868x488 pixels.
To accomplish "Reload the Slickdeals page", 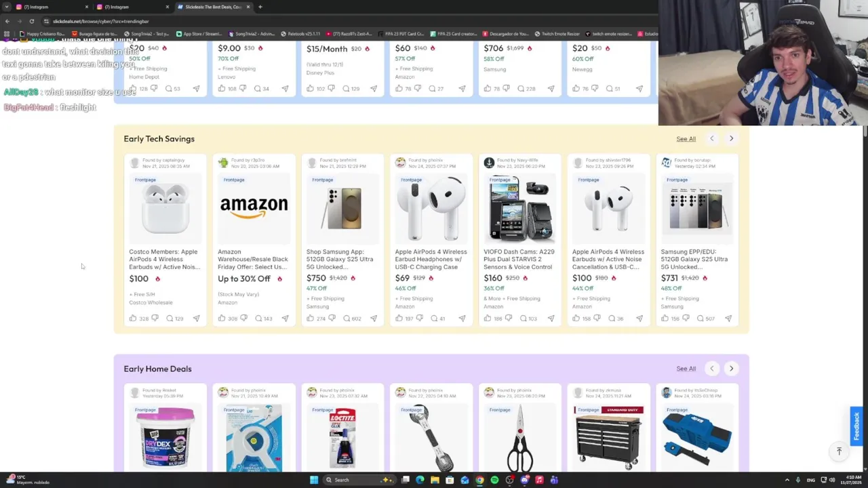I will (31, 21).
